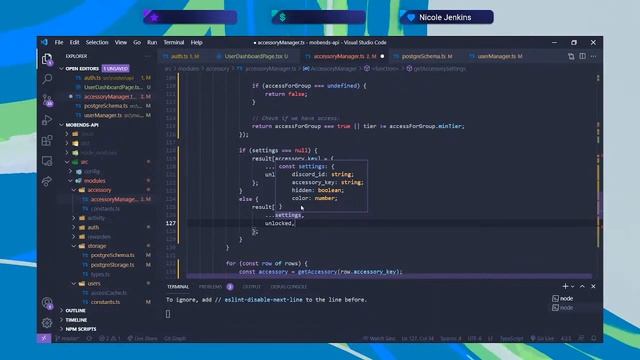640x360 pixels.
Task: Open the Extensions view icon
Action: [x=47, y=140]
